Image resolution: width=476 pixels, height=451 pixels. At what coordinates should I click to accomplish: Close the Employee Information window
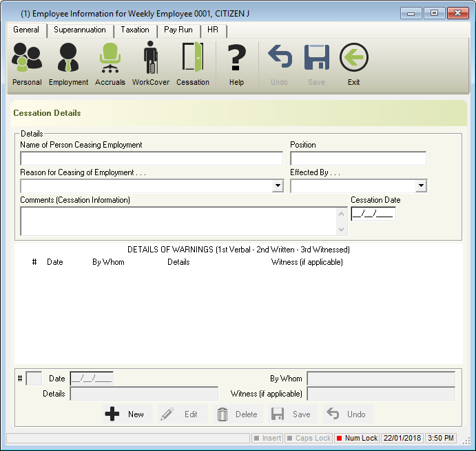(458, 13)
